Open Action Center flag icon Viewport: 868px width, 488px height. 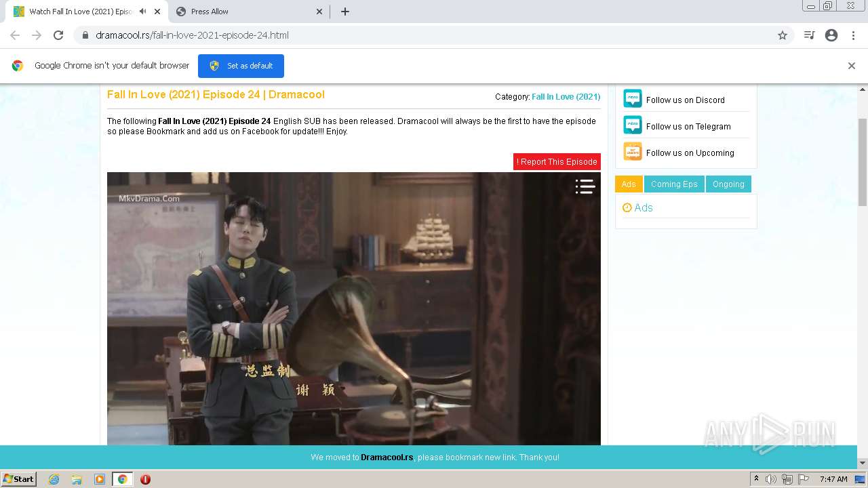tap(803, 479)
